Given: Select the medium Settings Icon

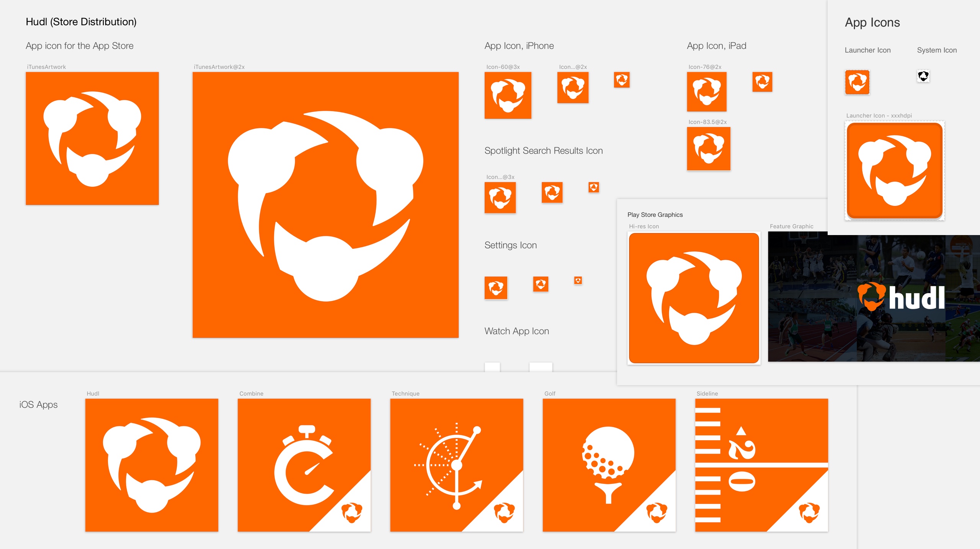Looking at the screenshot, I should [541, 284].
